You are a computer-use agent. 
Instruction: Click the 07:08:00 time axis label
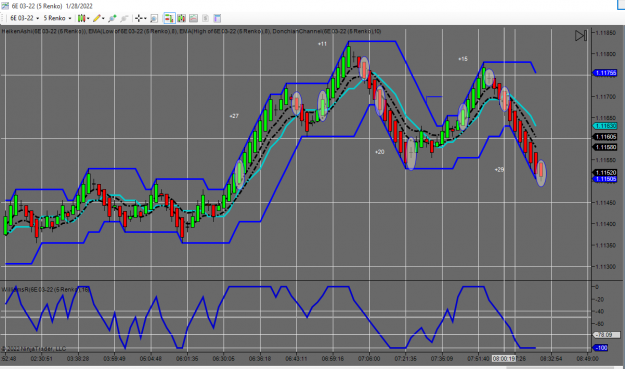(369, 359)
